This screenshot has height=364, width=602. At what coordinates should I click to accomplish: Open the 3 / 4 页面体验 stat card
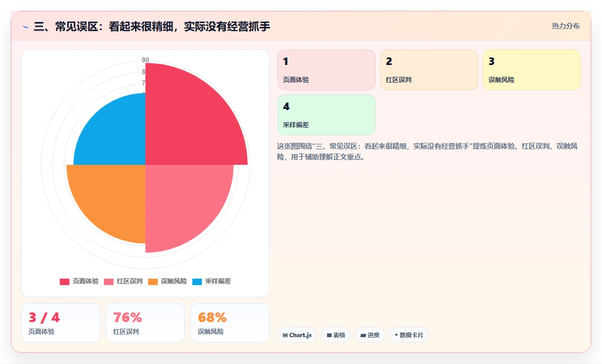click(61, 323)
